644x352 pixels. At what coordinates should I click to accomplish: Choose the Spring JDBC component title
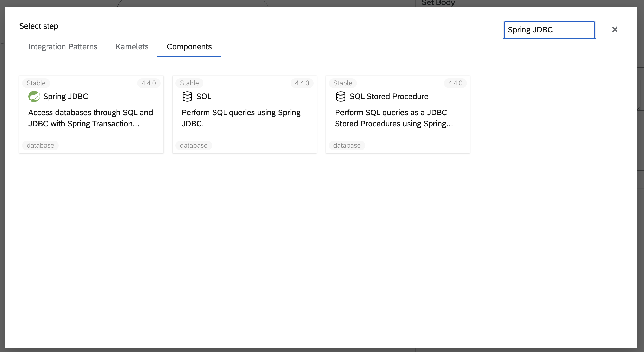pos(66,96)
